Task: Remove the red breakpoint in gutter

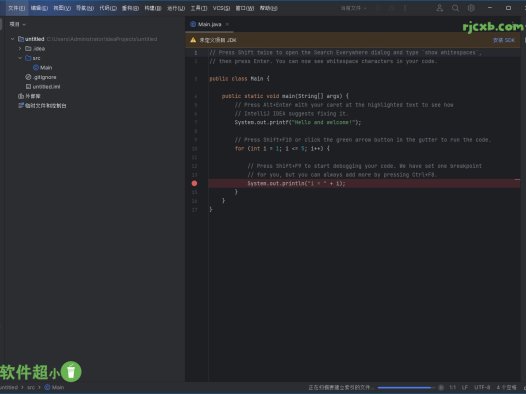Action: point(194,183)
